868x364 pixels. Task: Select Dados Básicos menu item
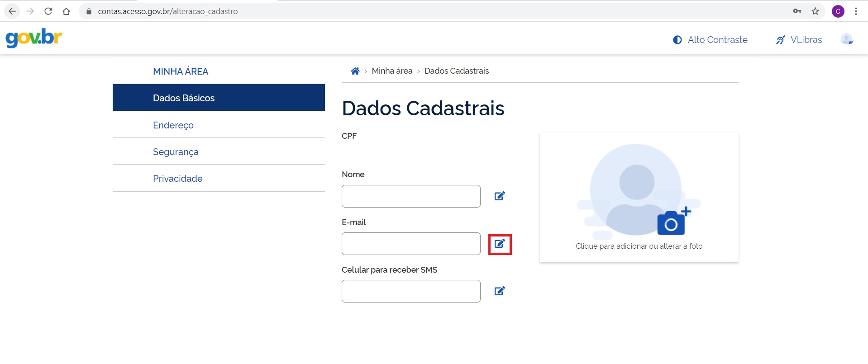pos(184,98)
